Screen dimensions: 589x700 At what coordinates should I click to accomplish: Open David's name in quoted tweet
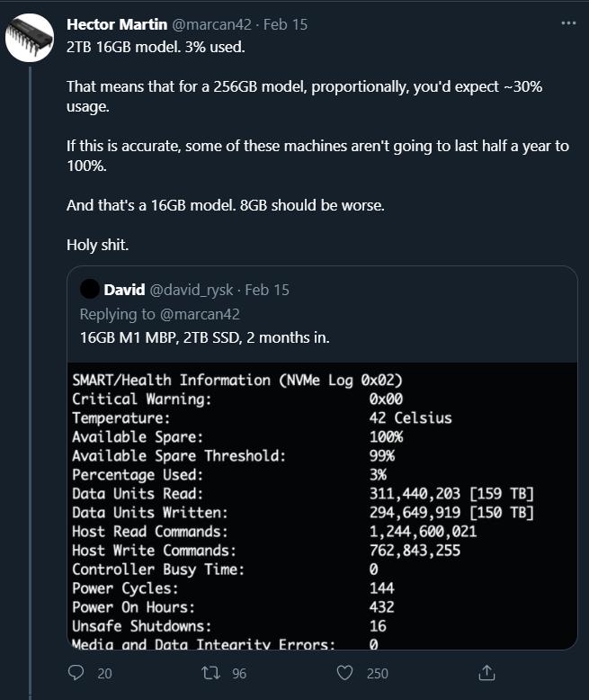coord(123,290)
